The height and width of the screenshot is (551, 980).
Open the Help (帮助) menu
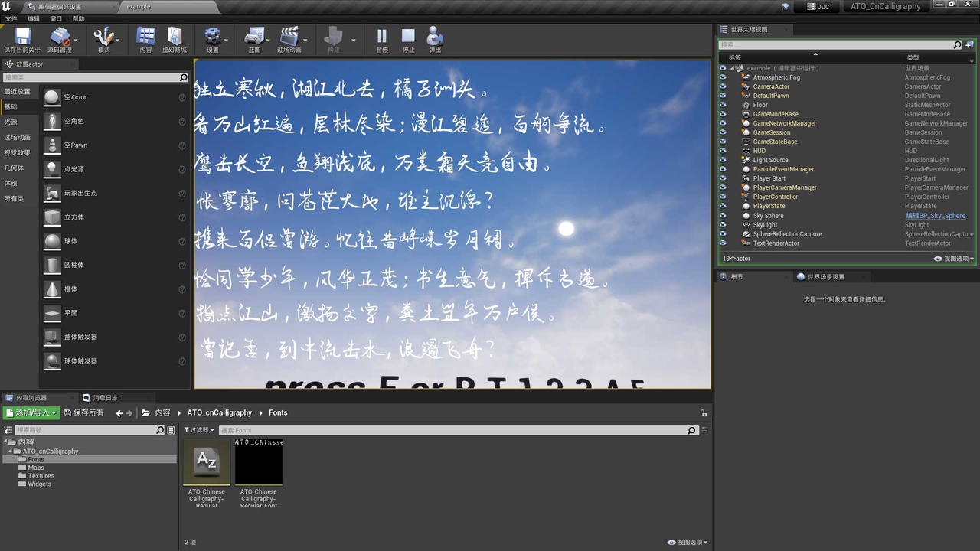coord(79,18)
